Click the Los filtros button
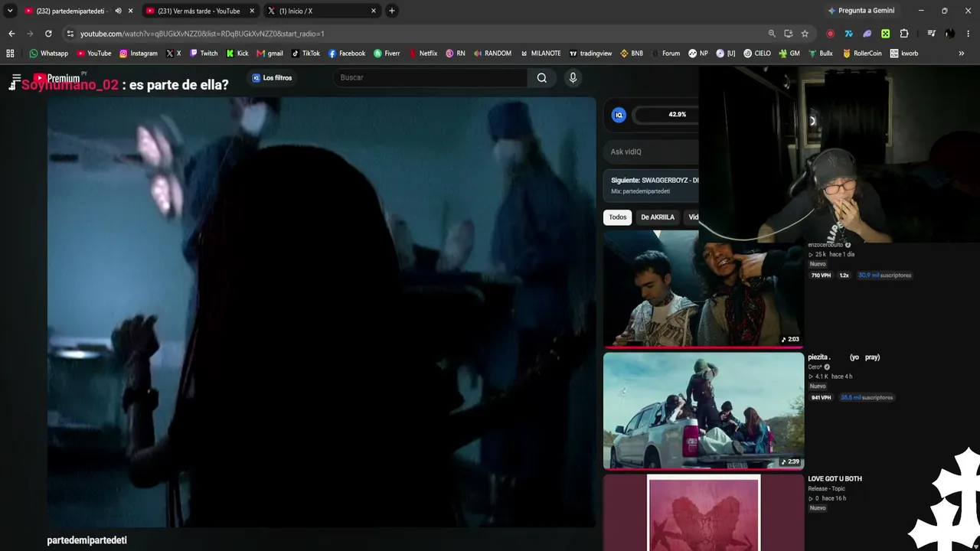 point(272,77)
